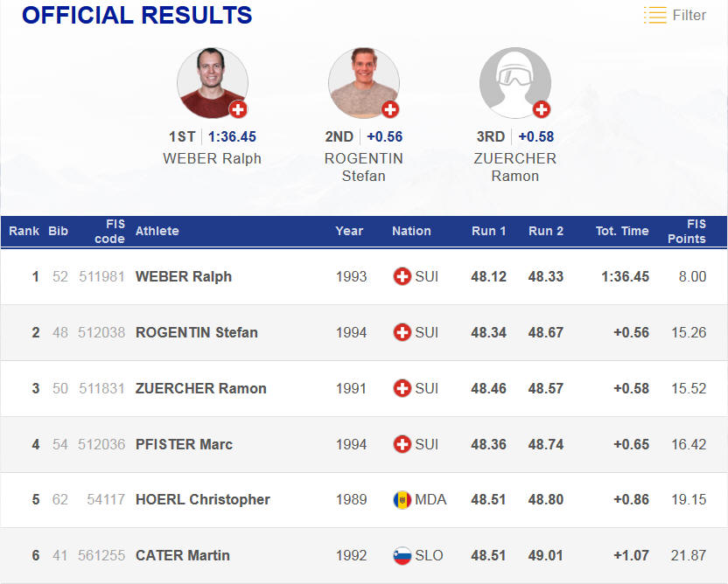Click Swiss flag badge on Rogentin's photo
The image size is (728, 584).
(x=390, y=109)
